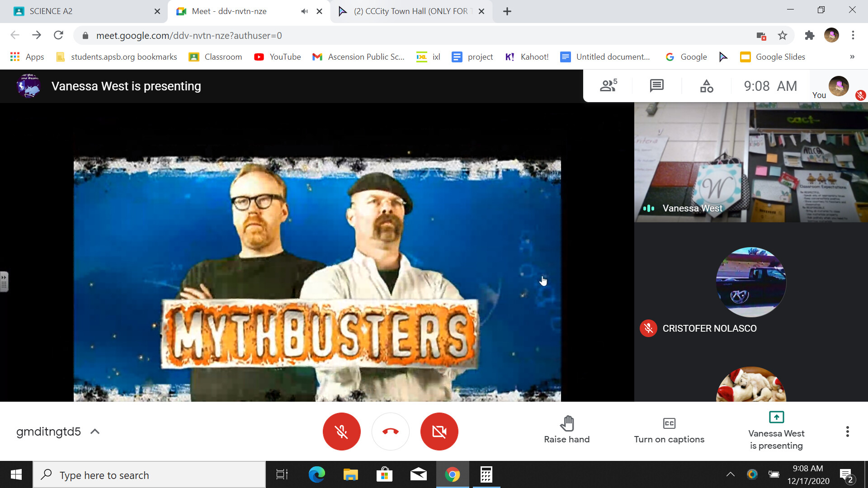Screen dimensions: 868x488
Task: Click the address bar URL
Action: tap(189, 36)
